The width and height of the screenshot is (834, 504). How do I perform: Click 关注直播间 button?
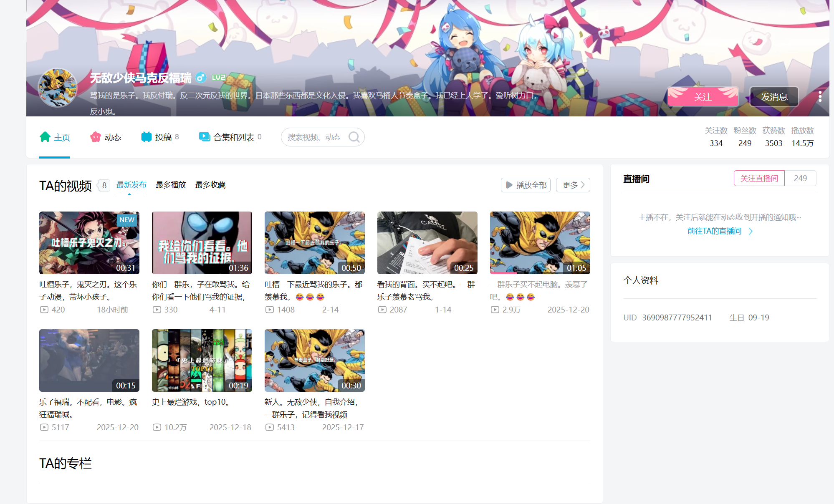[759, 178]
